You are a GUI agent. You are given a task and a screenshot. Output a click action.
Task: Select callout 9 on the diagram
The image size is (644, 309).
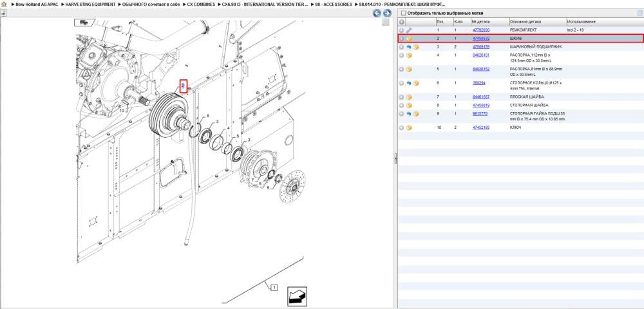[x=267, y=187]
